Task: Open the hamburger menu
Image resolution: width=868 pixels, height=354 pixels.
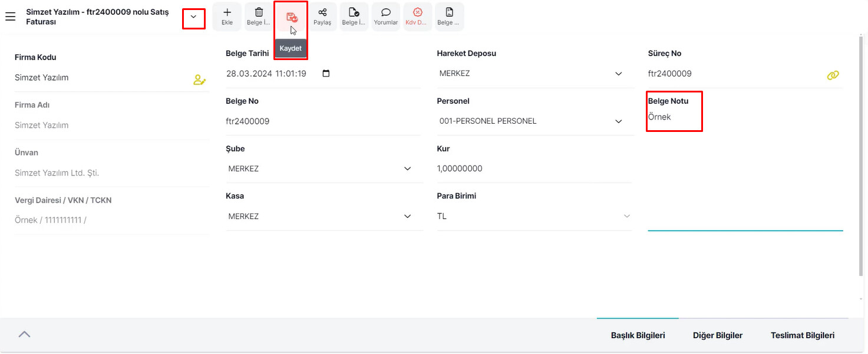Action: tap(10, 16)
